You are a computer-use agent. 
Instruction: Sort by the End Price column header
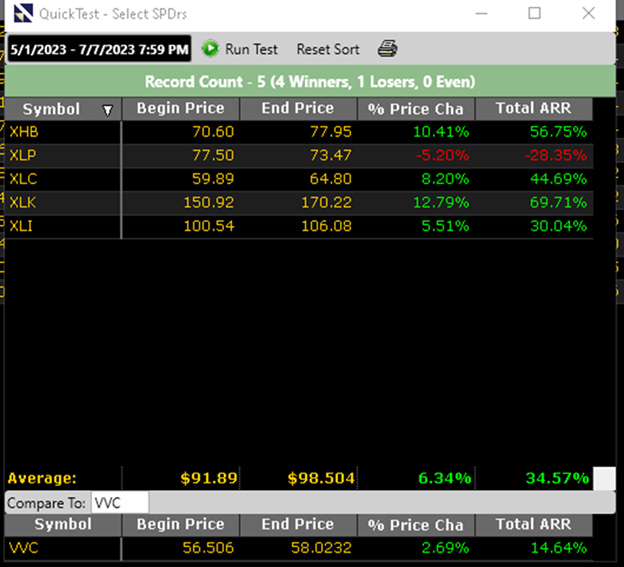(297, 109)
